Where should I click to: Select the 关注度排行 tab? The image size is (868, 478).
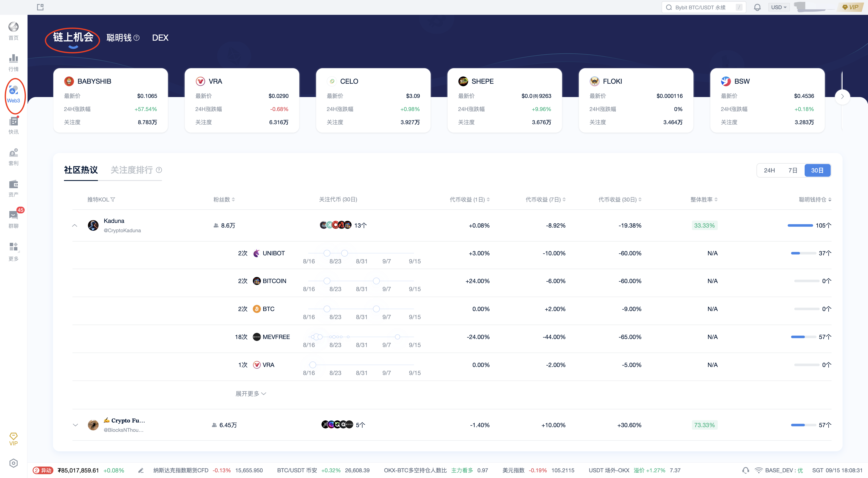(x=132, y=170)
